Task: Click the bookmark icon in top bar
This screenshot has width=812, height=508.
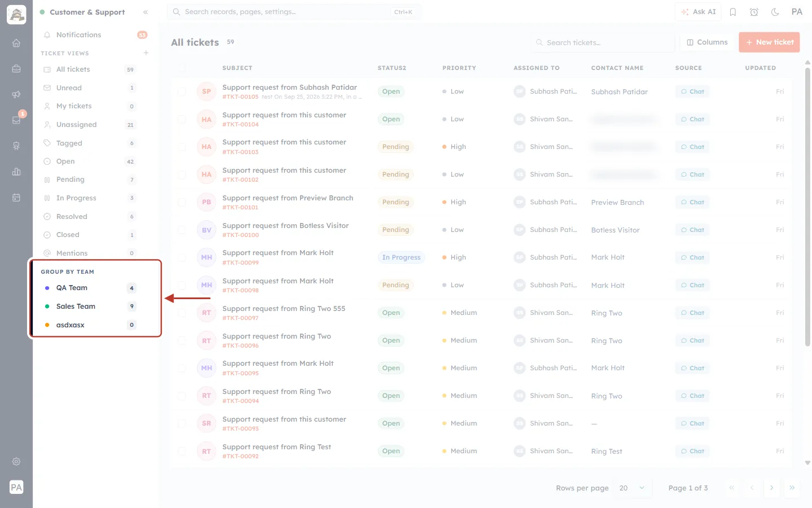Action: point(733,12)
